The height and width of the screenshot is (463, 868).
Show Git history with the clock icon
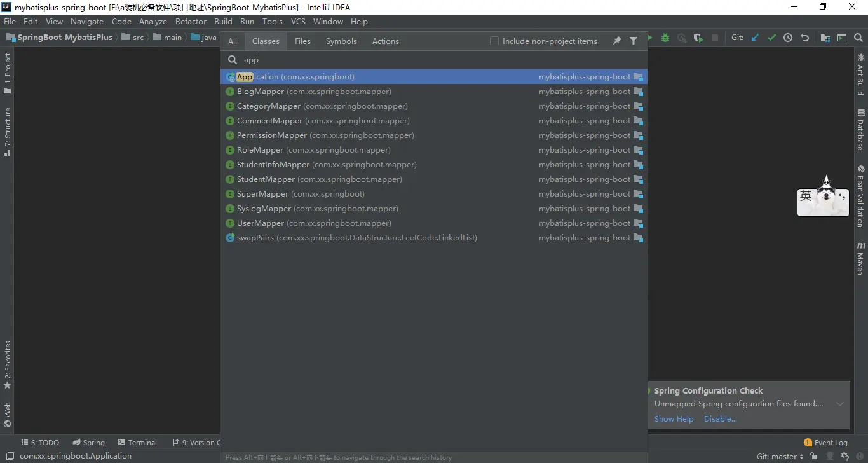pos(788,38)
